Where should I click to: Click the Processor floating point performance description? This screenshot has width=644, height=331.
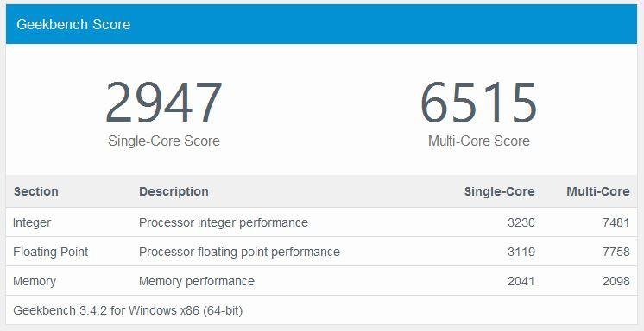[239, 252]
